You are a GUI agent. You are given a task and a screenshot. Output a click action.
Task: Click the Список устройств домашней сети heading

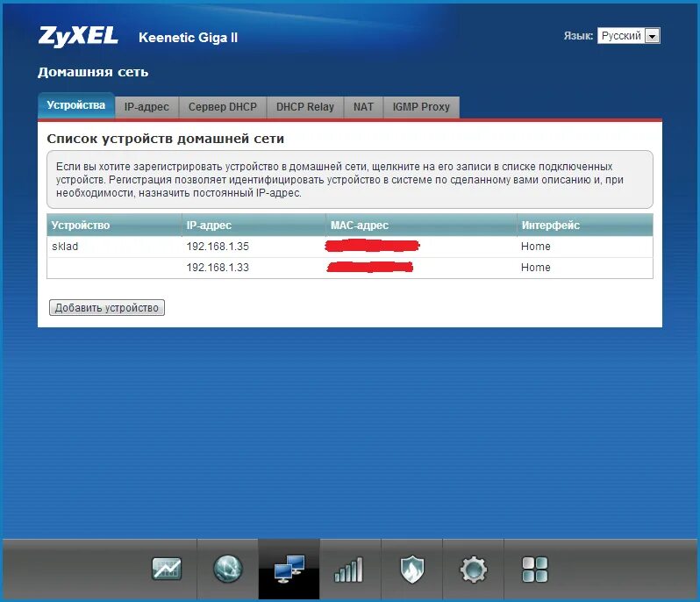[165, 139]
